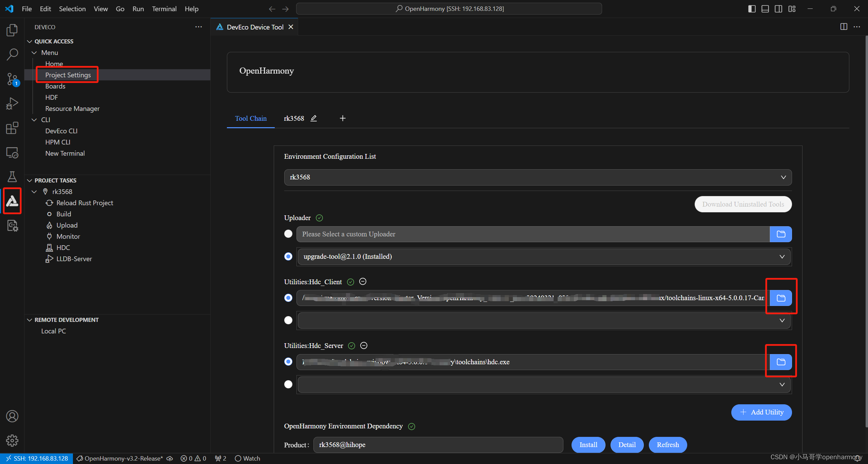Image resolution: width=868 pixels, height=464 pixels.
Task: Browse folder for Hdc_Client path
Action: (780, 298)
